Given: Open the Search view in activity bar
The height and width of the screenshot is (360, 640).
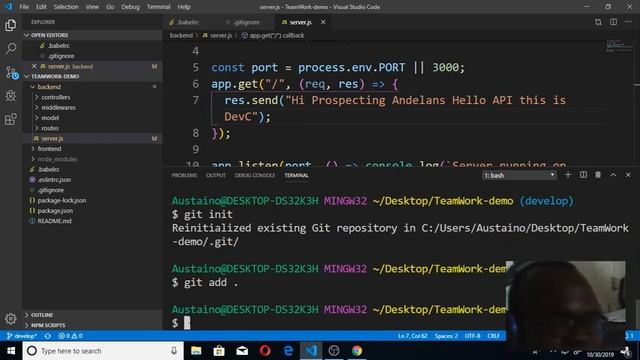Looking at the screenshot, I should coord(11,49).
